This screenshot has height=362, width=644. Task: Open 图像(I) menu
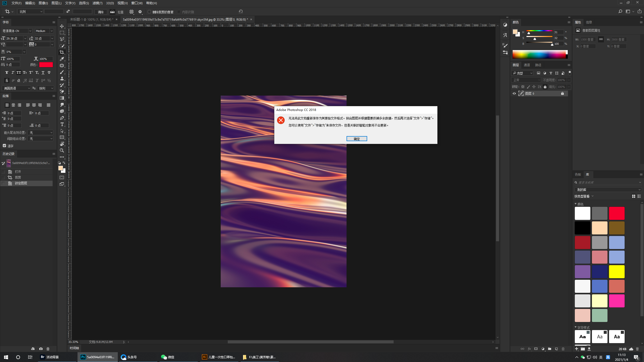tap(43, 3)
